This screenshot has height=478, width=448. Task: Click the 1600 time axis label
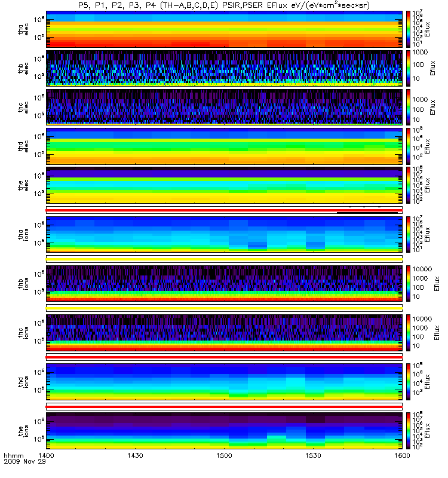(x=402, y=455)
